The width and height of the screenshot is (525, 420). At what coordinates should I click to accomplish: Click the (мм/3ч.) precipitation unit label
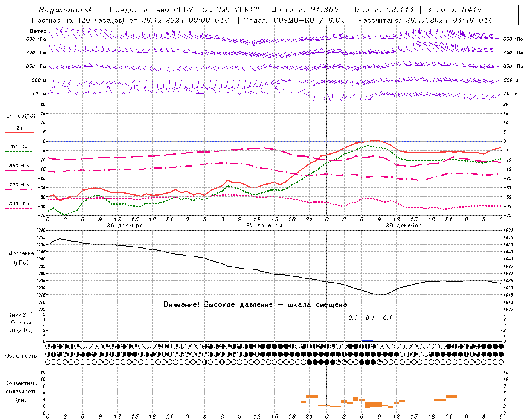pyautogui.click(x=21, y=315)
